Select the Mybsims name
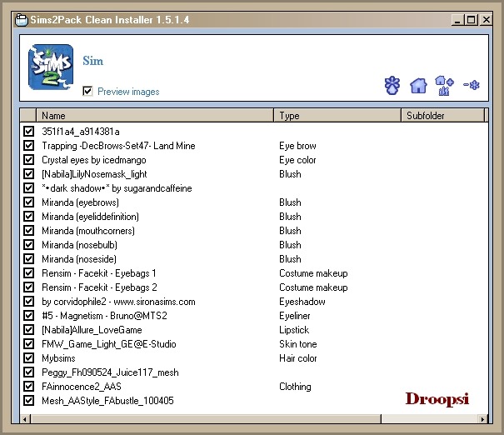Image resolution: width=504 pixels, height=435 pixels. click(x=58, y=358)
